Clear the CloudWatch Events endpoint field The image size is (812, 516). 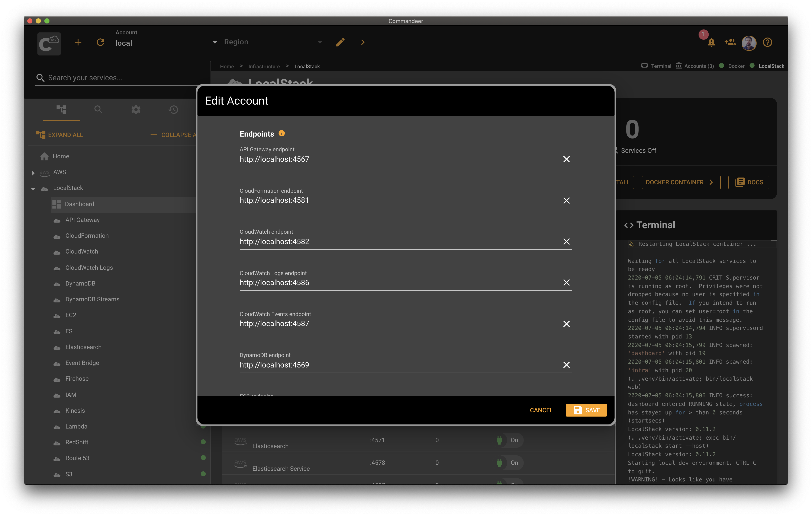567,324
